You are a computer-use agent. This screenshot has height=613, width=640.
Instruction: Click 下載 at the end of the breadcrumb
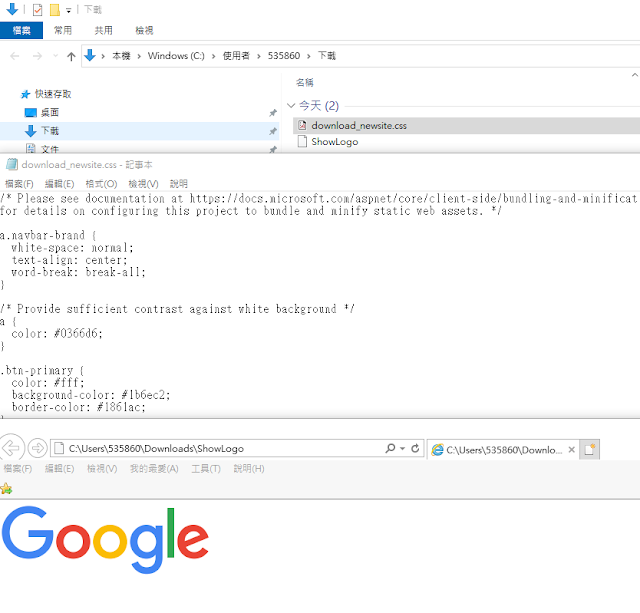point(327,56)
